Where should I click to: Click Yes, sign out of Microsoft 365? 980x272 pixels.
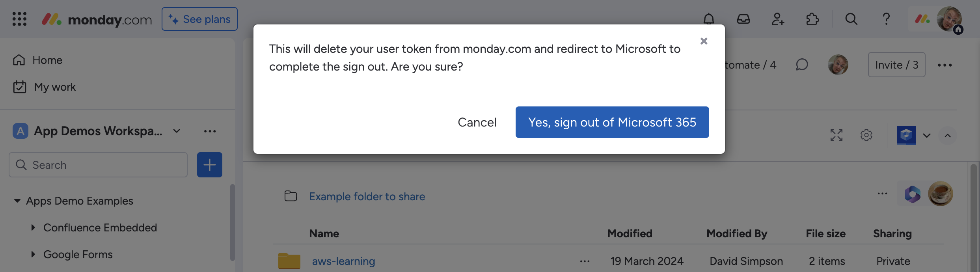click(612, 122)
